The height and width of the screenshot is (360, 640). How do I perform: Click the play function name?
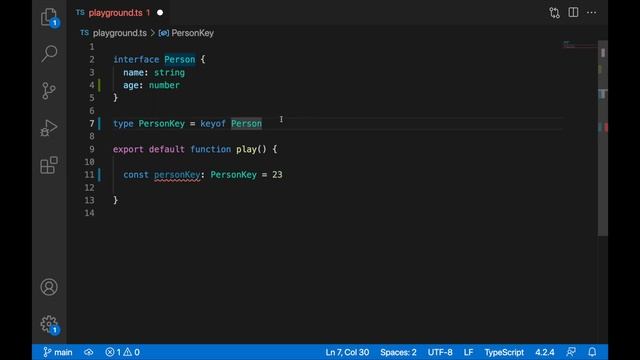[246, 149]
